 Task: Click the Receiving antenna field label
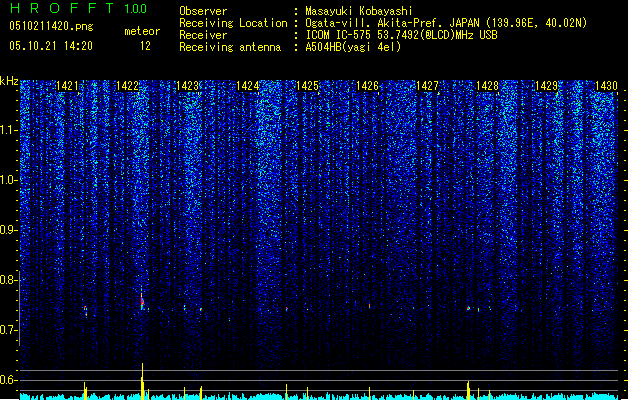coord(230,47)
